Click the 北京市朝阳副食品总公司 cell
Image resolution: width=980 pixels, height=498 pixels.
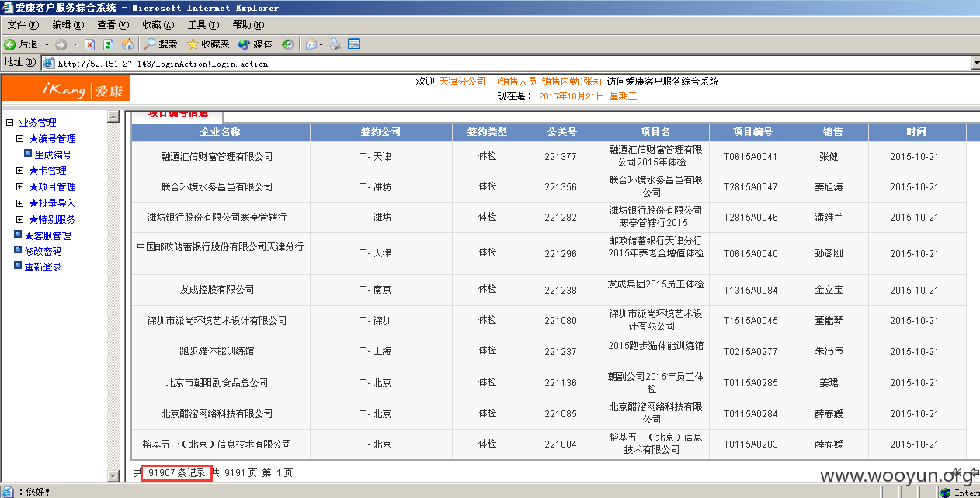pos(221,382)
